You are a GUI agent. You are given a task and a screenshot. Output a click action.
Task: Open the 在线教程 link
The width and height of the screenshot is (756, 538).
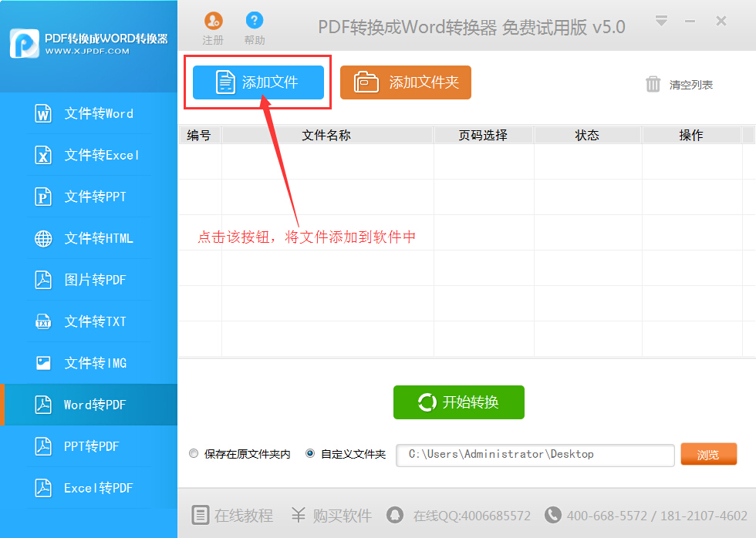[x=244, y=516]
